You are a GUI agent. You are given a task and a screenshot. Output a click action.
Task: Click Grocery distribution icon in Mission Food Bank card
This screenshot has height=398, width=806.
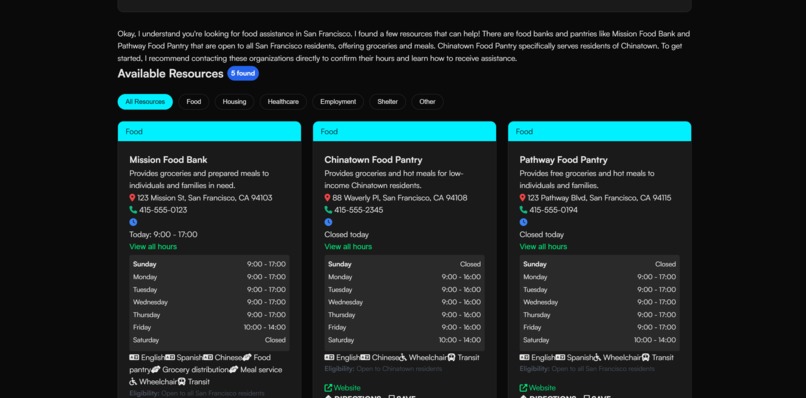click(x=156, y=370)
